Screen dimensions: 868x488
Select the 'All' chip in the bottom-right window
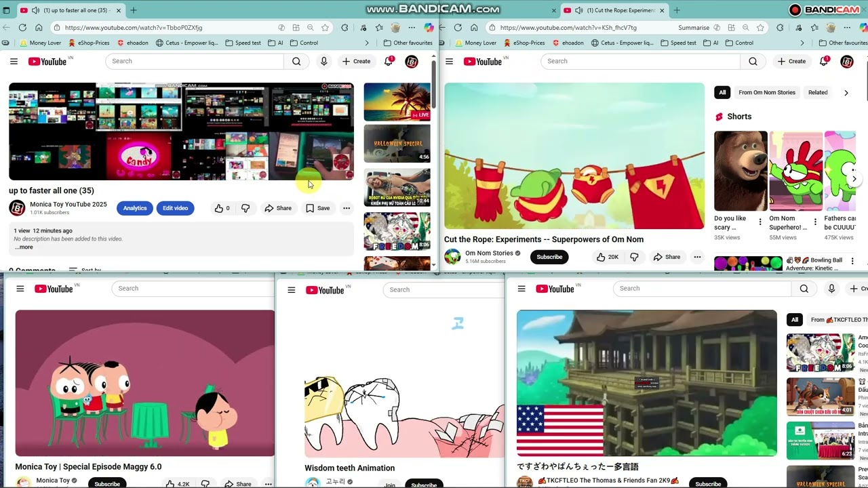(795, 320)
